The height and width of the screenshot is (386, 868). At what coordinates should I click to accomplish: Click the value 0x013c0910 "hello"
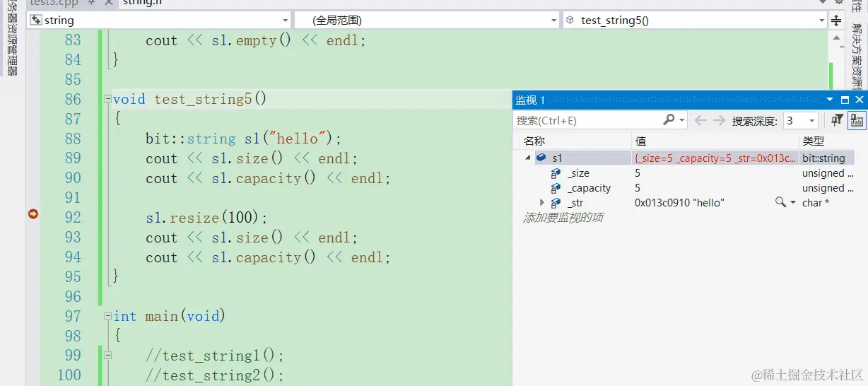pyautogui.click(x=679, y=203)
